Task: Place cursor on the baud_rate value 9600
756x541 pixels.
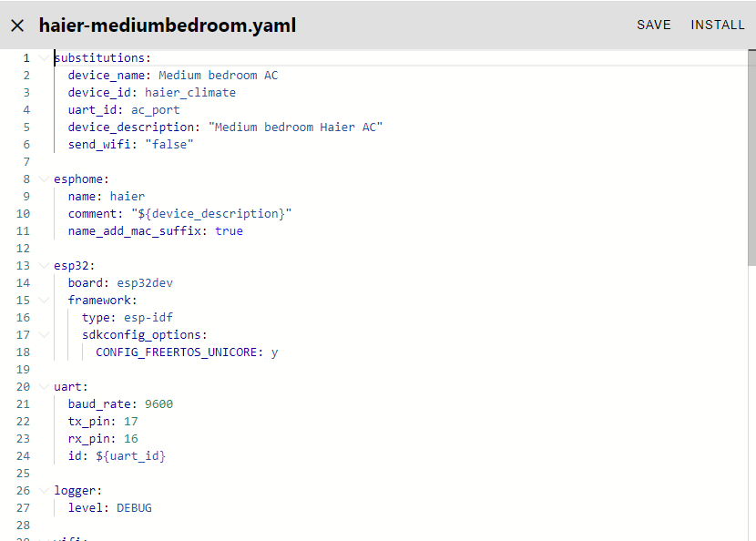Action: [158, 404]
